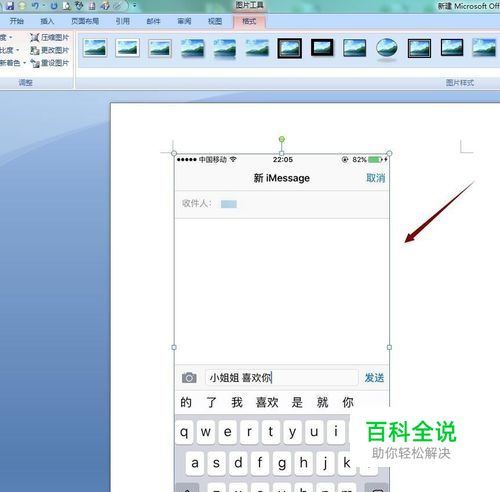Click the 图片样式 group label
This screenshot has width=500, height=492.
460,83
